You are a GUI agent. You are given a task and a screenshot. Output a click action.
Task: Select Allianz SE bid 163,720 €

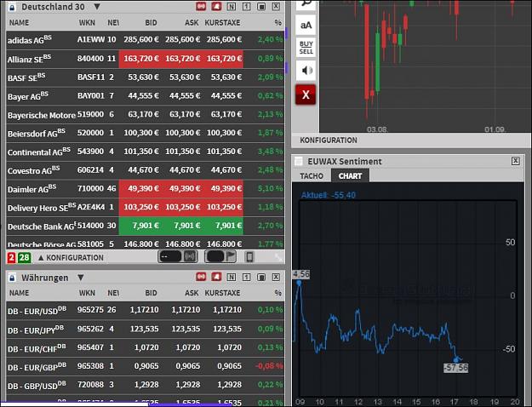click(x=141, y=59)
